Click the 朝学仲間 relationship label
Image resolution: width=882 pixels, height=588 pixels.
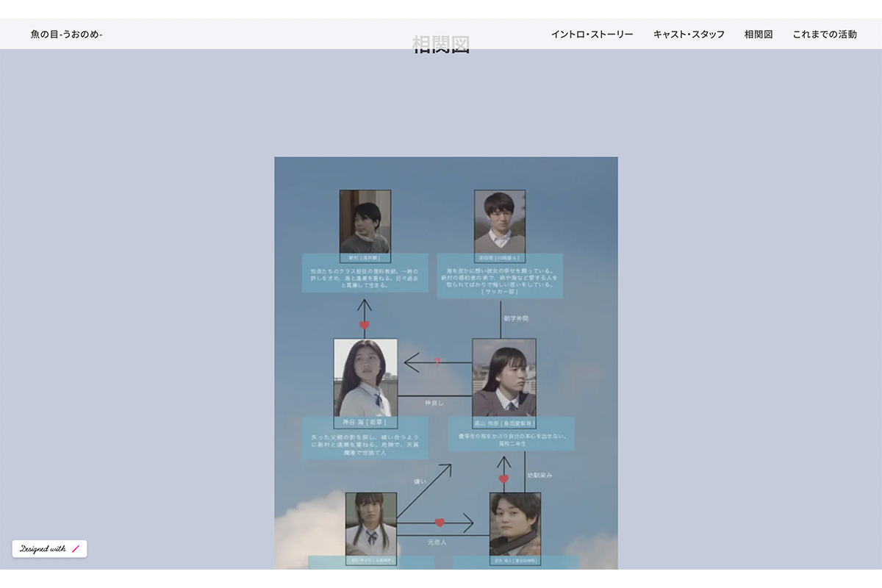pyautogui.click(x=516, y=319)
